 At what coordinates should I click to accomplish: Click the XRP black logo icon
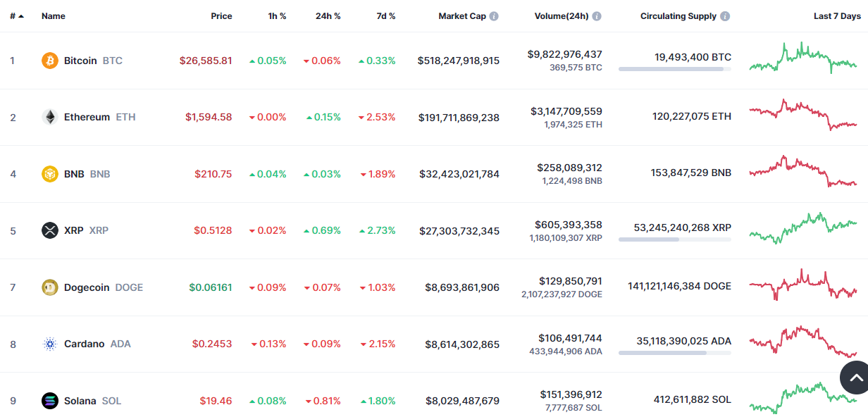tap(50, 230)
